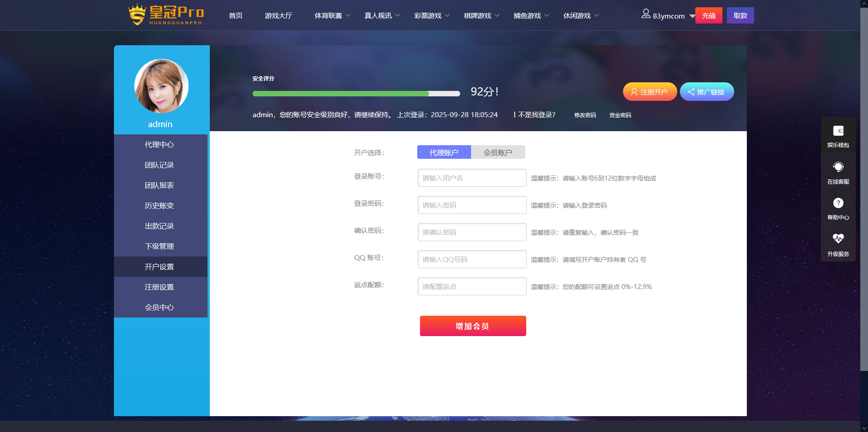Open the 帮助中心 question mark icon
The height and width of the screenshot is (432, 868).
838,203
